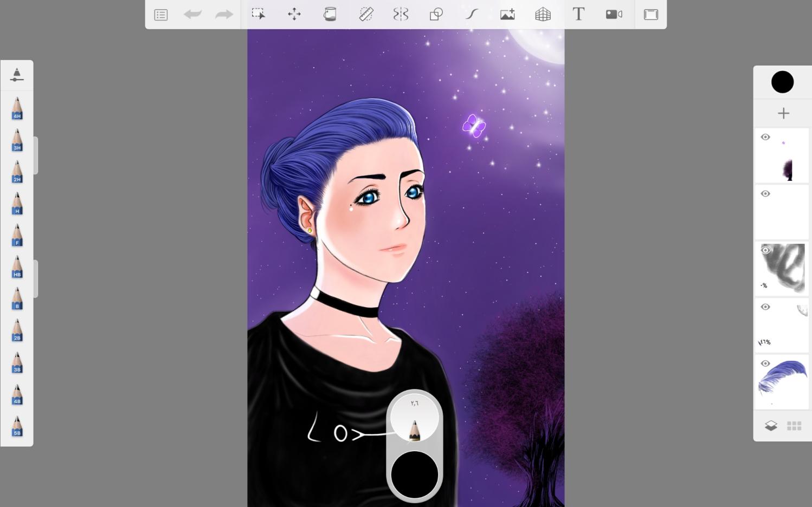Screen dimensions: 812x507
Task: Hide the tree layer
Action: 765,137
